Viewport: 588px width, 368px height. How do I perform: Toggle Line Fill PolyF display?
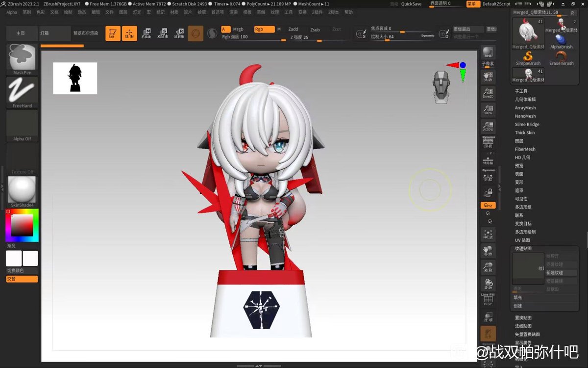click(488, 300)
